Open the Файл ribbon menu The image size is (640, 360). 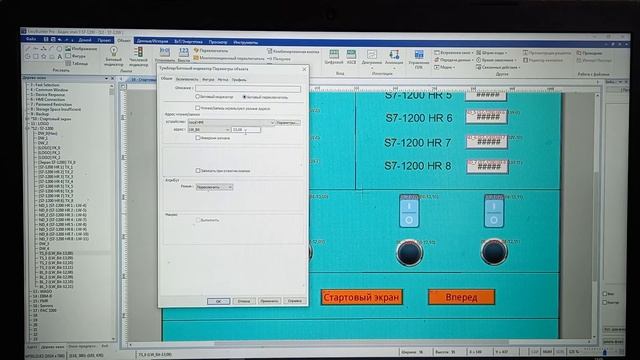31,39
